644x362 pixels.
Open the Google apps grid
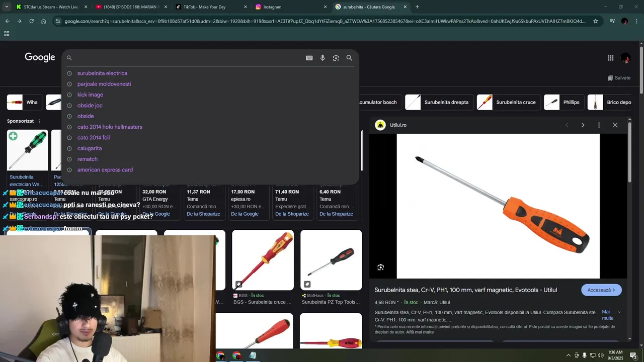[611, 58]
